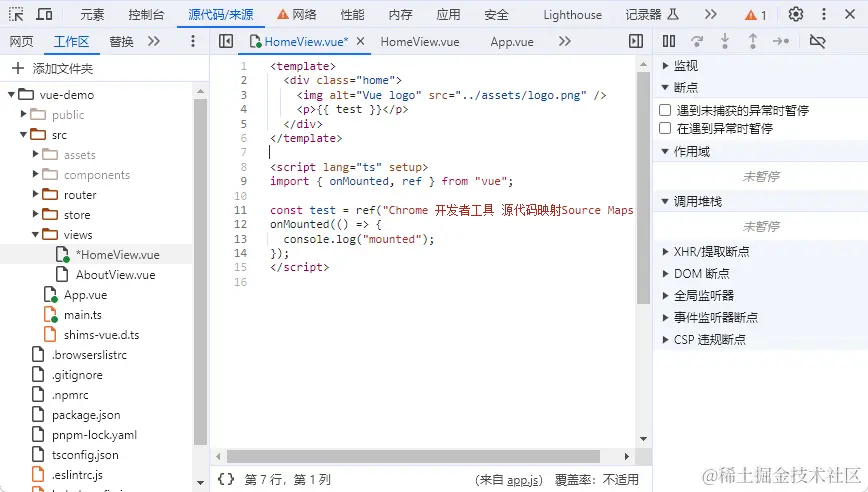Collapse the 作用域 scope section
868x492 pixels.
pos(665,152)
